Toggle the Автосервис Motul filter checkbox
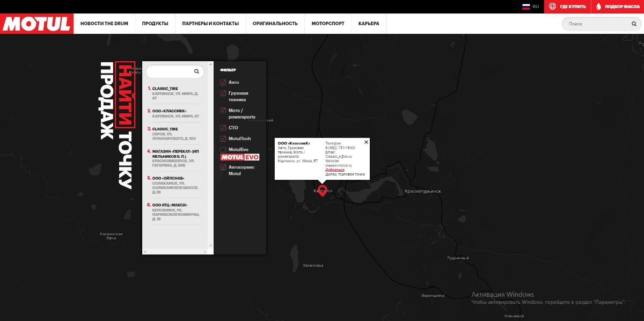The image size is (644, 321). tap(223, 167)
